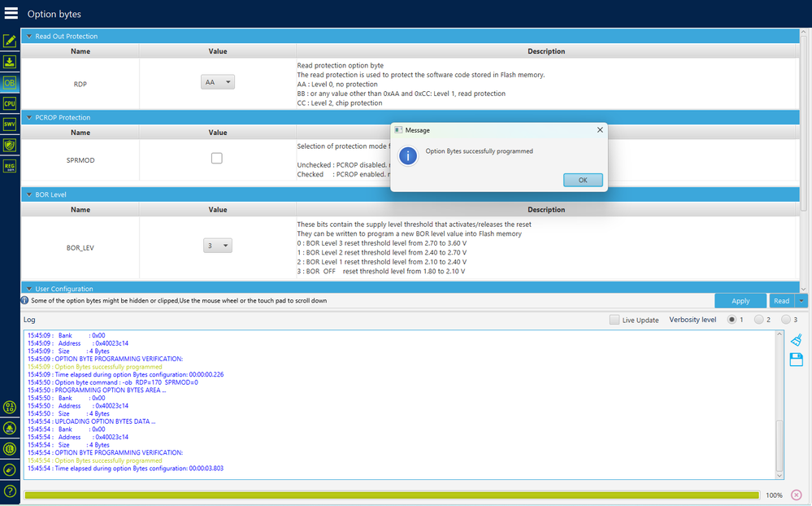Click the 'UPLOADING OPTION BYTES DATA' log line
812x506 pixels.
pyautogui.click(x=92, y=421)
